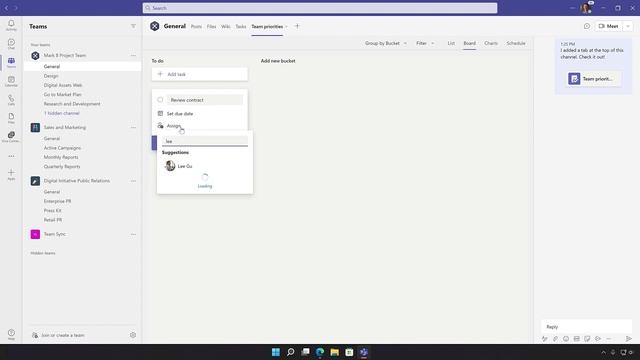Open Chat from the left rail
This screenshot has height=360, width=640.
[x=11, y=44]
